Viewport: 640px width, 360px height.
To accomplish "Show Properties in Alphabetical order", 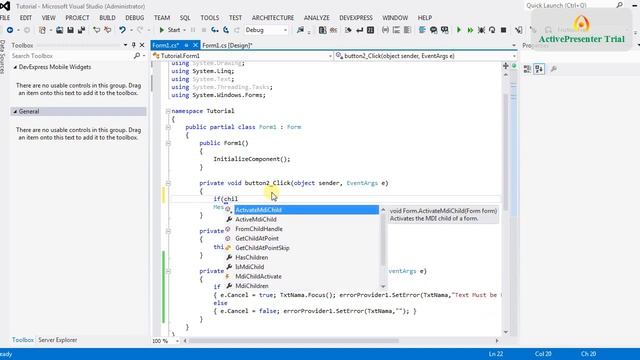I will (x=539, y=69).
